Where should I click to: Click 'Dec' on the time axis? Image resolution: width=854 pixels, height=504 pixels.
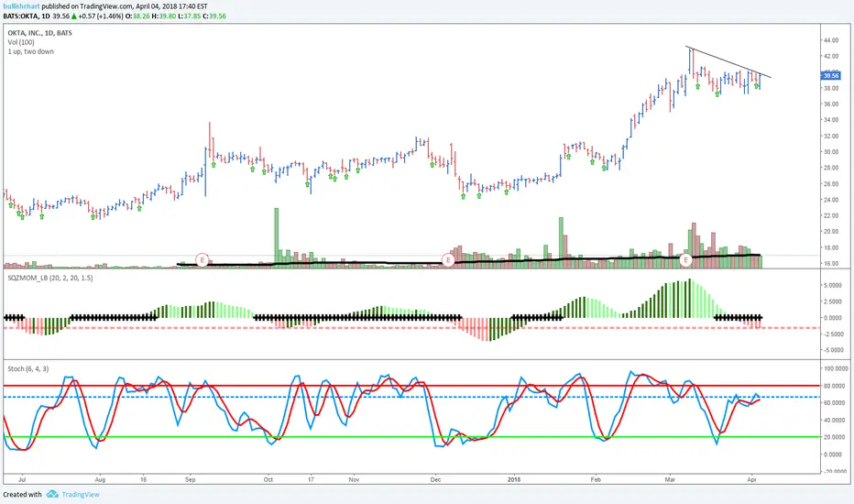(436, 479)
